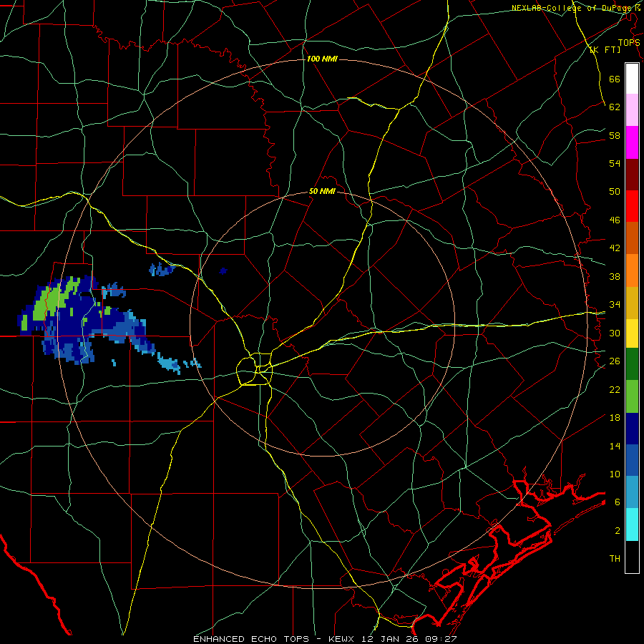644x644 pixels.
Task: Click the legend value 14
Action: 615,446
